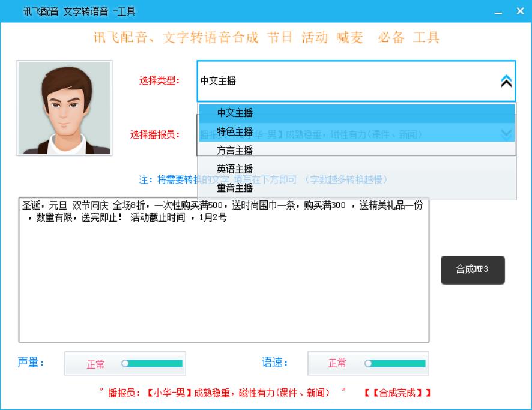Click the 声量 volume slider handle
The width and height of the screenshot is (532, 410).
tap(125, 364)
